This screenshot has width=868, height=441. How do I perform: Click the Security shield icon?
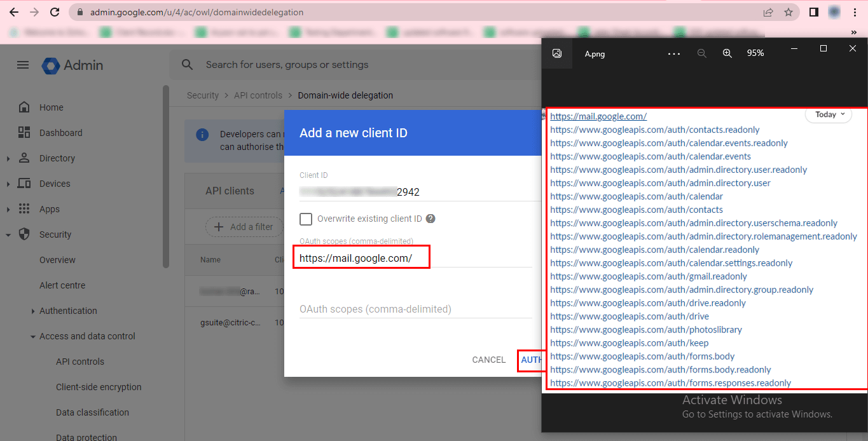point(24,234)
